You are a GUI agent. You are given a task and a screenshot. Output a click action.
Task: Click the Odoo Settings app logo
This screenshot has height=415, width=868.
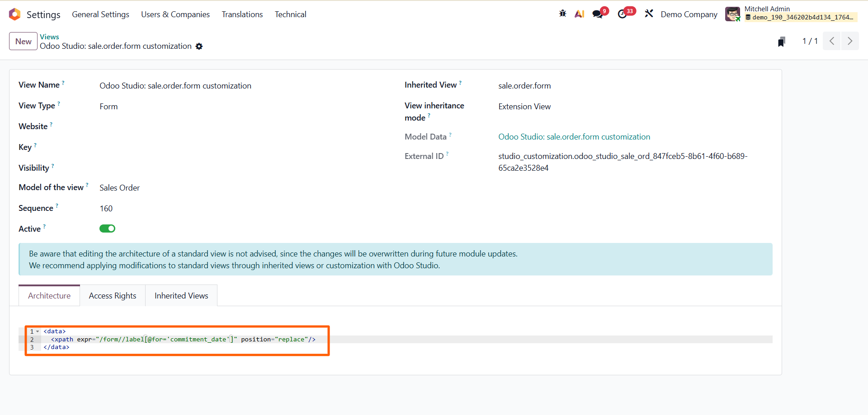15,14
